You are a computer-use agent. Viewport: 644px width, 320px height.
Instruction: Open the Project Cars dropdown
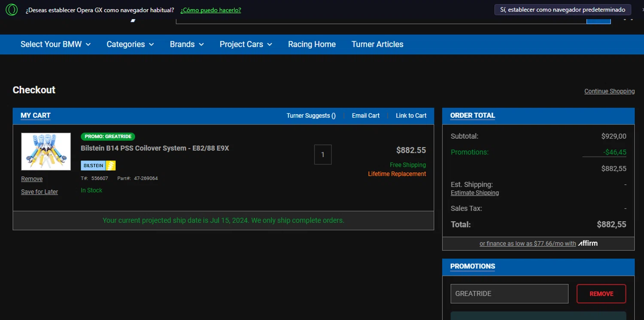tap(246, 44)
